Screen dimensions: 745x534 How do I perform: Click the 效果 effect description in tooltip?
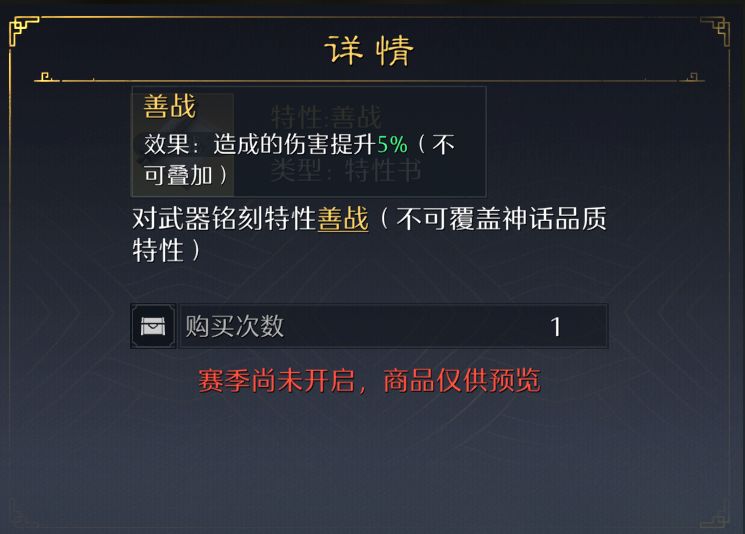pyautogui.click(x=260, y=146)
